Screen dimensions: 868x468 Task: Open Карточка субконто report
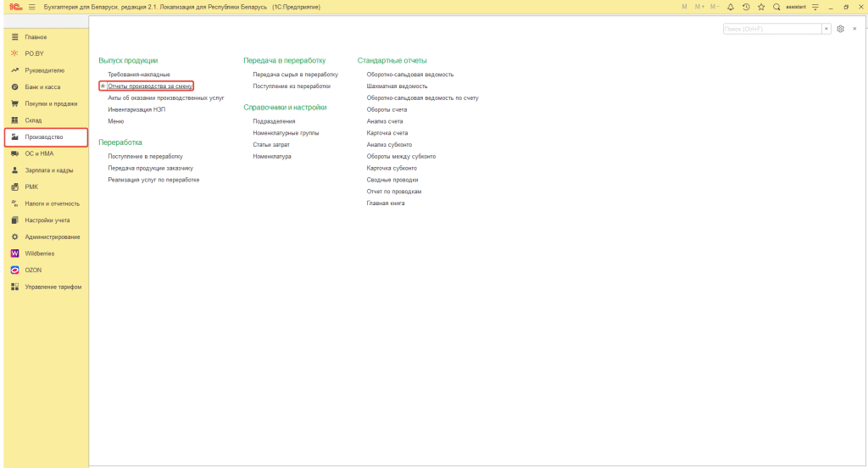point(392,168)
